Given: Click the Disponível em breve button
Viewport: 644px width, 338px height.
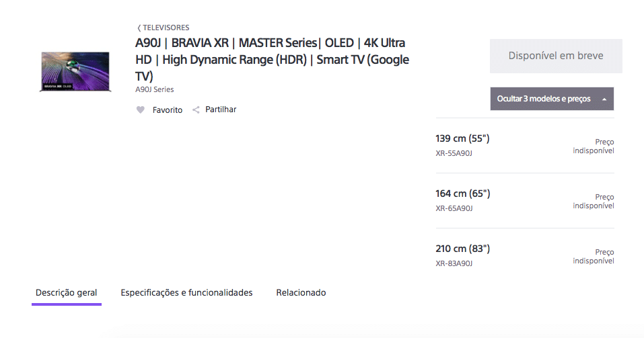Looking at the screenshot, I should [x=556, y=56].
